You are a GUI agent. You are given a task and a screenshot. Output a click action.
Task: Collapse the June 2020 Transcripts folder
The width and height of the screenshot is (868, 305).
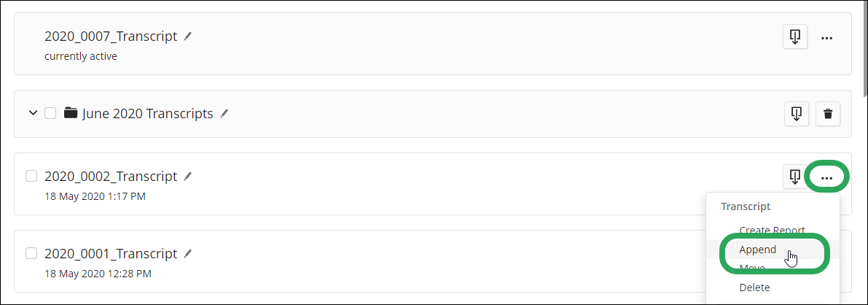click(x=32, y=113)
